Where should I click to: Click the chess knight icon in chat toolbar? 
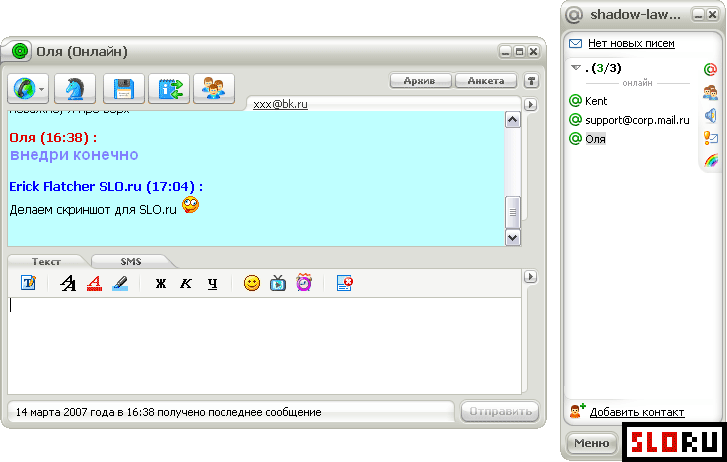click(75, 89)
